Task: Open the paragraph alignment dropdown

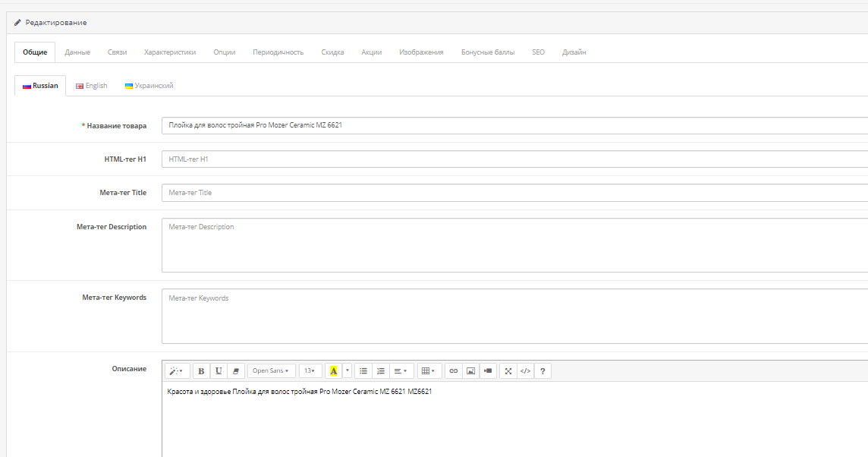Action: pyautogui.click(x=401, y=371)
